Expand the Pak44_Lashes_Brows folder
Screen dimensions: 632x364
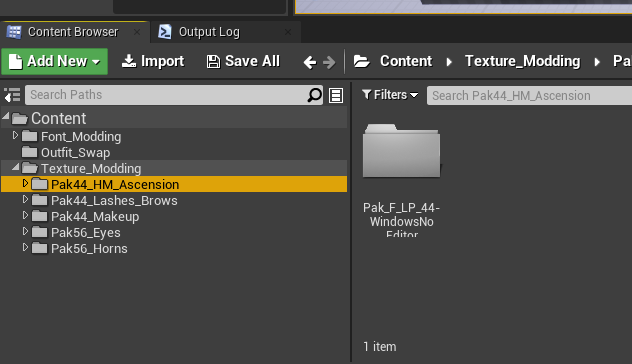coord(25,200)
